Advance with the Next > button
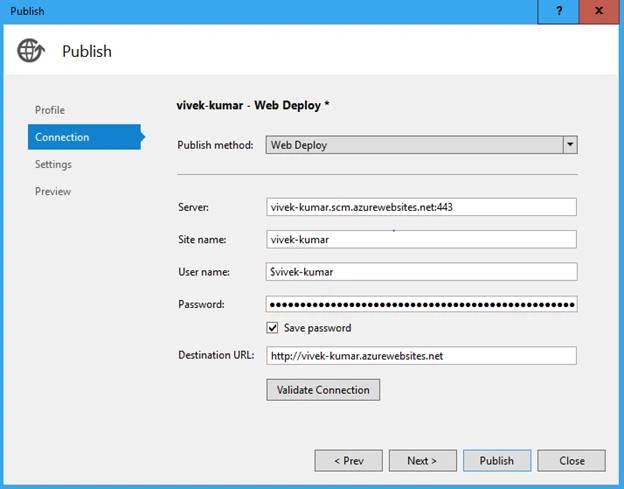 coord(423,461)
